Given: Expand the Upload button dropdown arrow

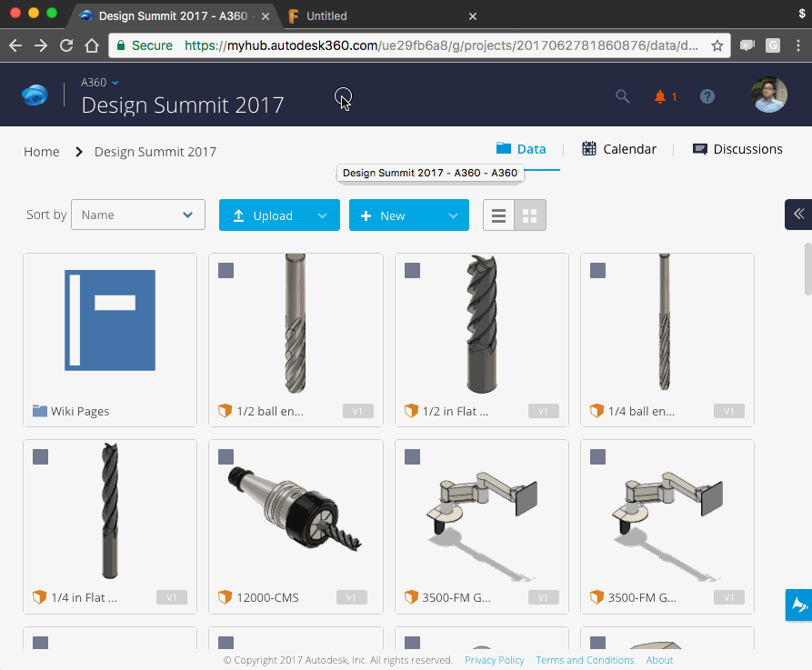Looking at the screenshot, I should (x=322, y=215).
